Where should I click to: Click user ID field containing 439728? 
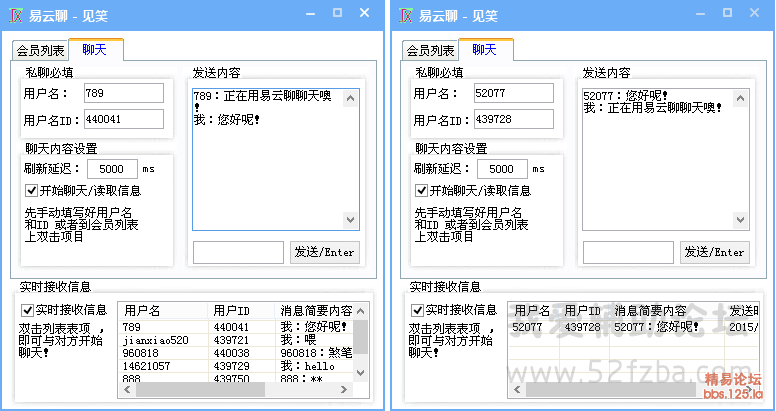pos(514,119)
